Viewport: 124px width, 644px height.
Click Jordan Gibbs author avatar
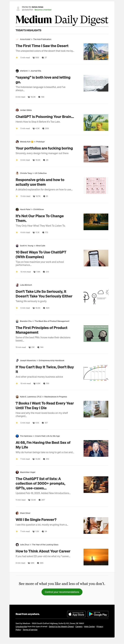pos(17,110)
